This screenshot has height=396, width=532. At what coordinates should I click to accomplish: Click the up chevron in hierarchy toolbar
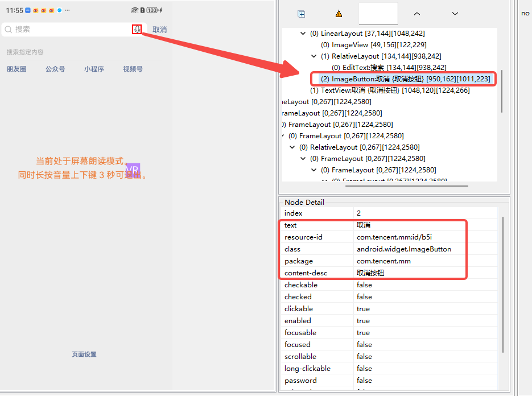[417, 14]
